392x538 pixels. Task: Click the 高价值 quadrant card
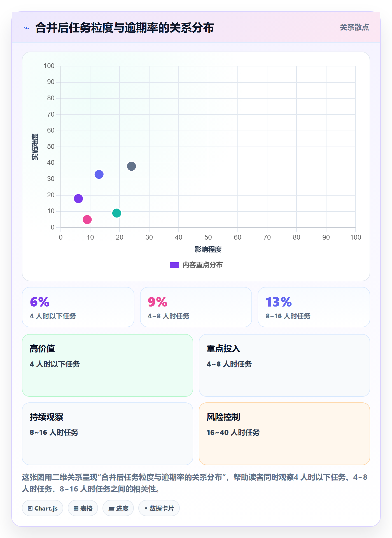point(108,365)
